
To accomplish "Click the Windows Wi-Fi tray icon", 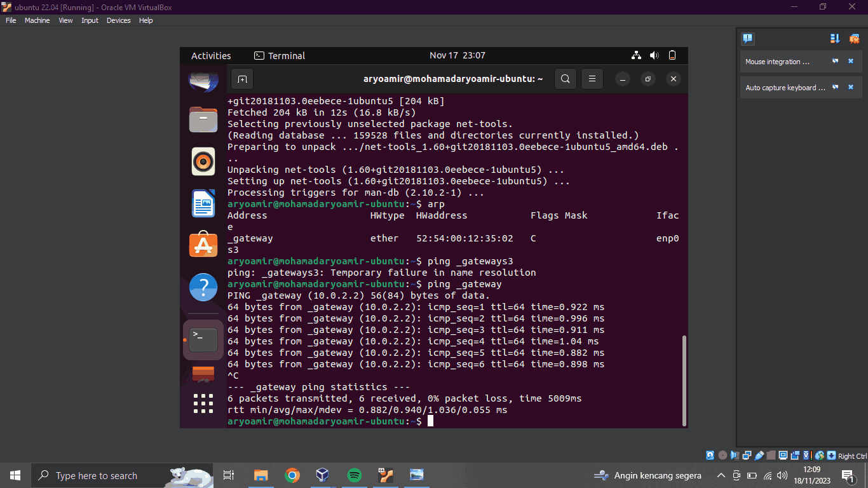I will click(x=768, y=475).
